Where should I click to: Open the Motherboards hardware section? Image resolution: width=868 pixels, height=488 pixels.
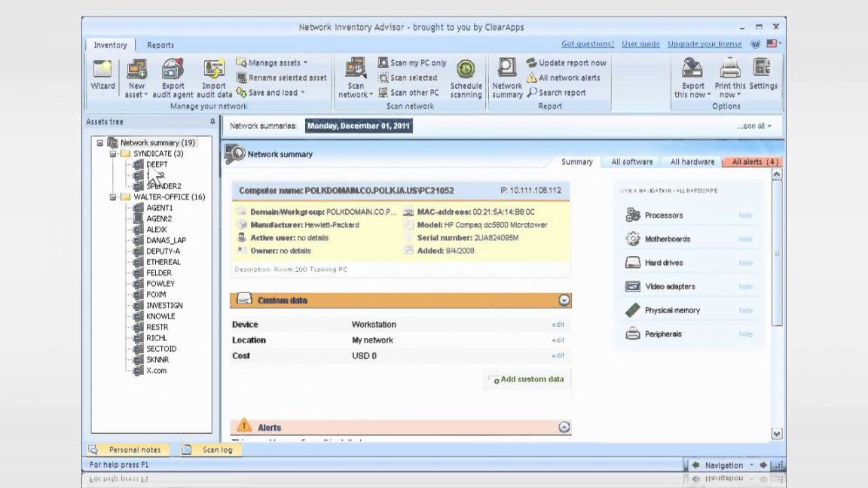668,239
